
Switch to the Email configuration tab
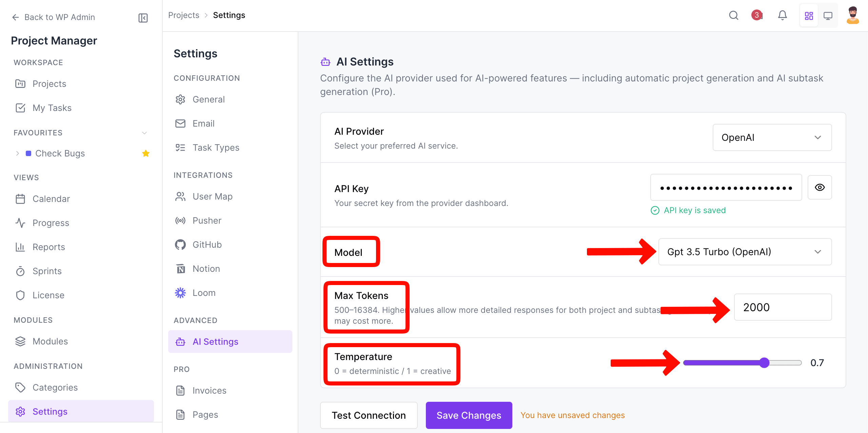coord(203,123)
